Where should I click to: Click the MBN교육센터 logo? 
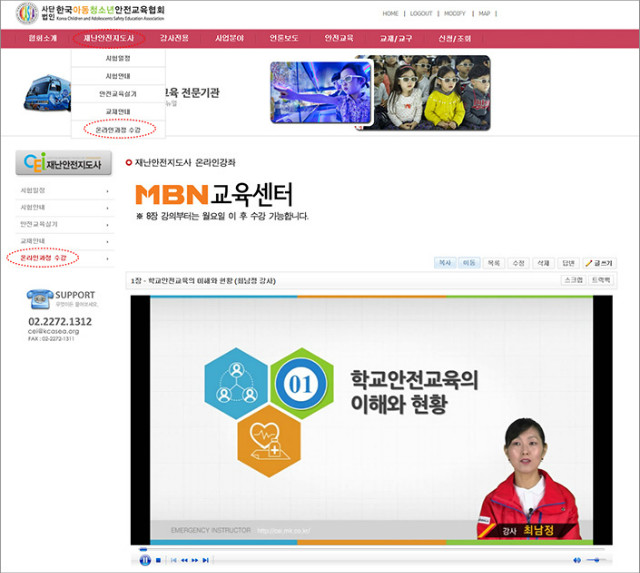214,195
